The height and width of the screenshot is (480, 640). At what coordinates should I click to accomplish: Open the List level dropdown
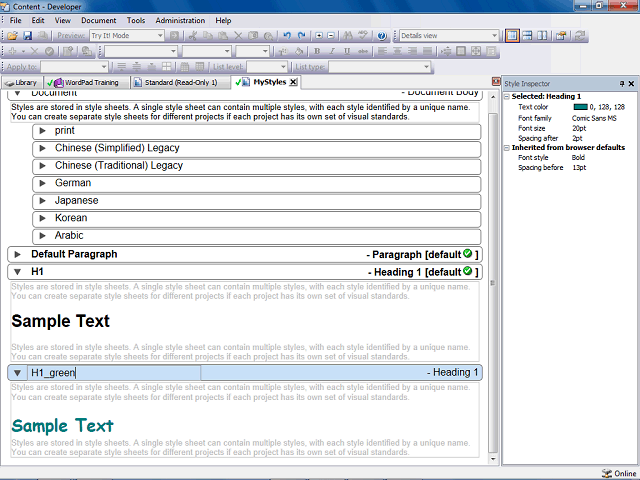tap(283, 67)
